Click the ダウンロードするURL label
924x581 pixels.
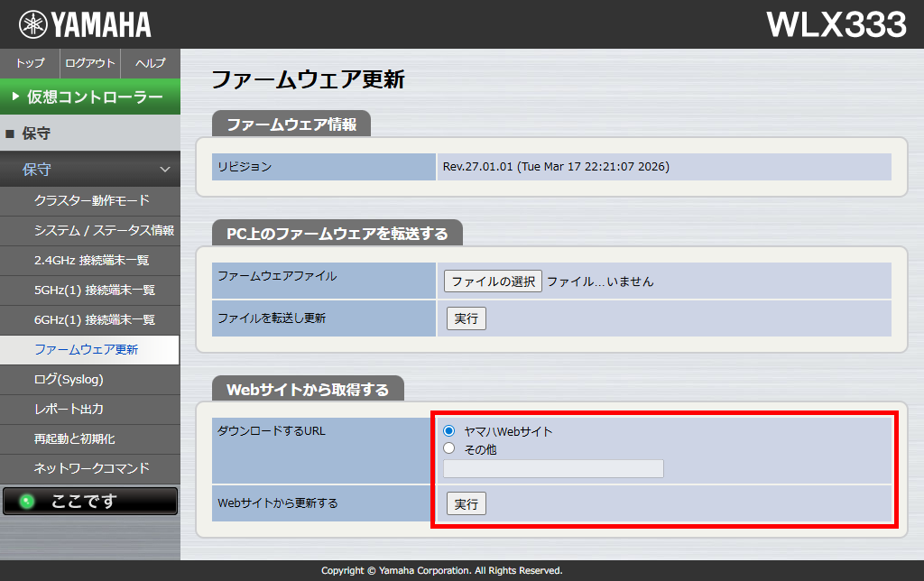(x=272, y=430)
